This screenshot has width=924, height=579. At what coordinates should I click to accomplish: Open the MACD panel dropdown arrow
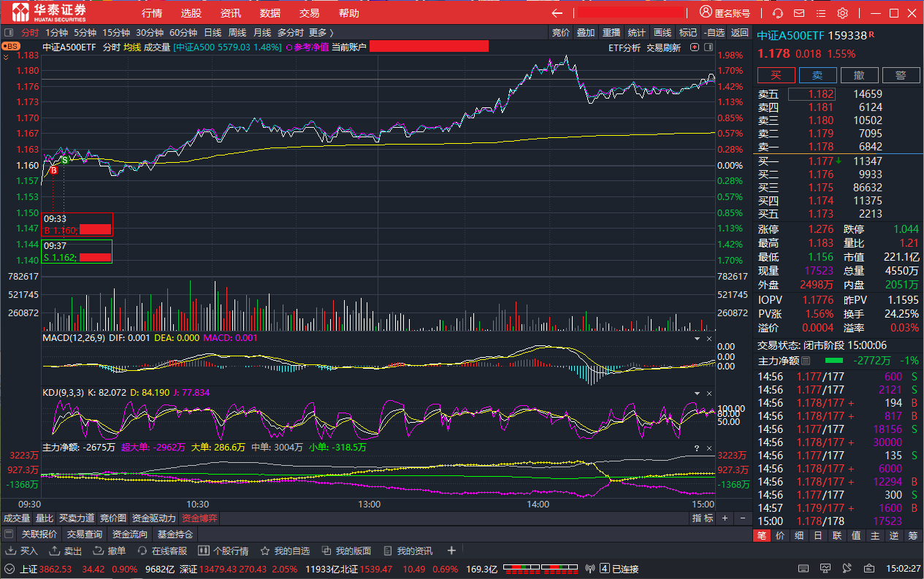695,339
